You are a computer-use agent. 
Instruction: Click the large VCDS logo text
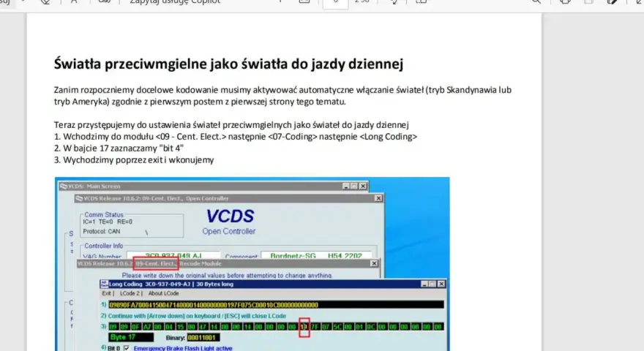(x=230, y=216)
